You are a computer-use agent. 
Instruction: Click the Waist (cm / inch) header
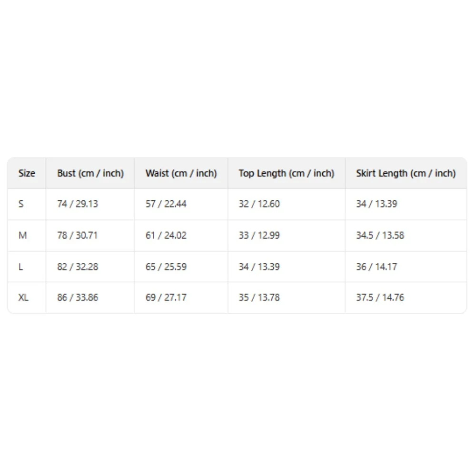coord(181,173)
